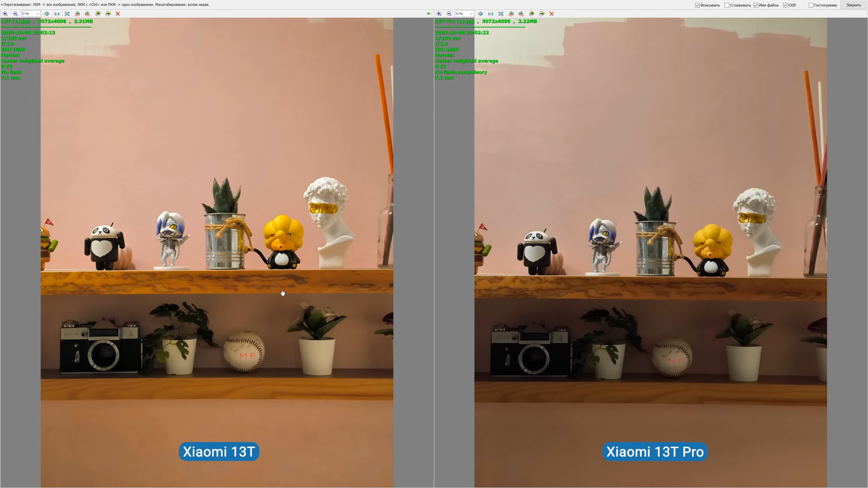This screenshot has width=868, height=488.
Task: Rotate the left 13T image counterclockwise
Action: coord(77,14)
